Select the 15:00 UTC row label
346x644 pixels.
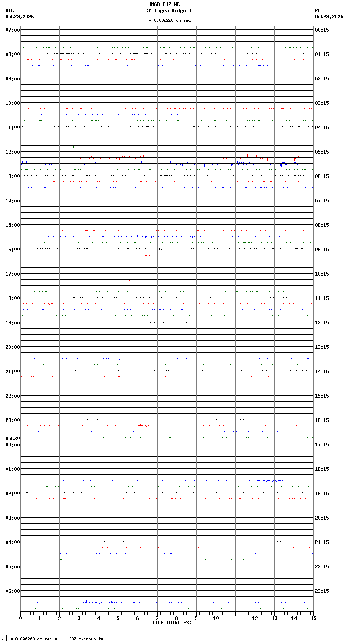[13, 225]
